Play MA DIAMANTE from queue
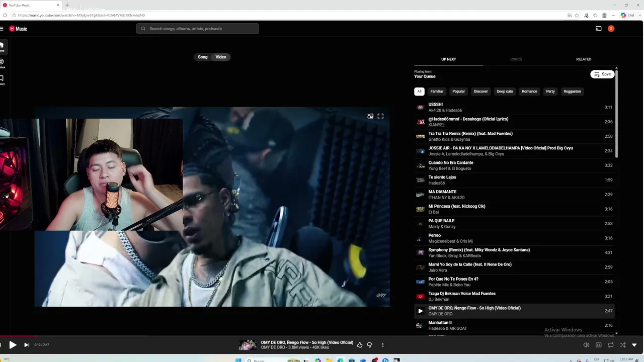 tap(514, 195)
